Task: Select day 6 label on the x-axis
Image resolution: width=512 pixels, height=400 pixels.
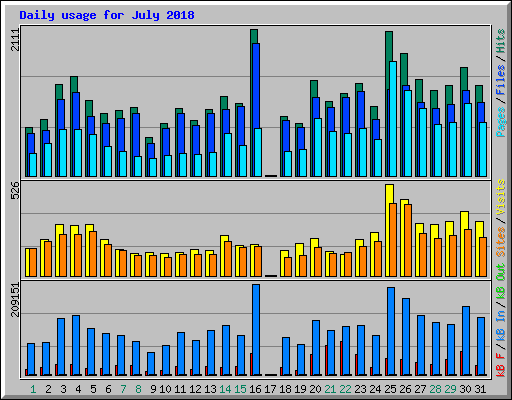Action: 108,389
